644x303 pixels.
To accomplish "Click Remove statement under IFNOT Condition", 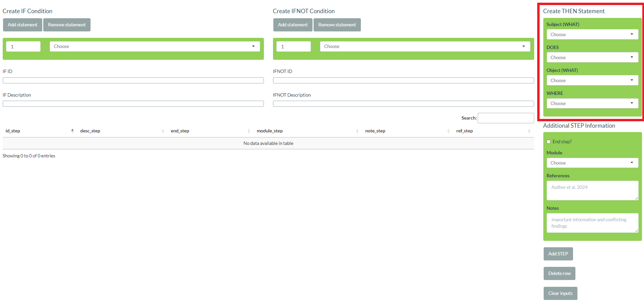I will [337, 25].
